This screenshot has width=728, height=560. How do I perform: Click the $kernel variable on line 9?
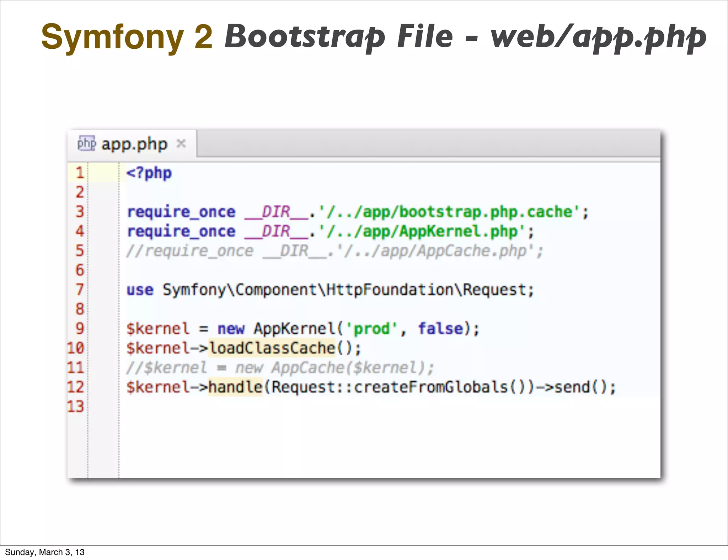pos(158,329)
